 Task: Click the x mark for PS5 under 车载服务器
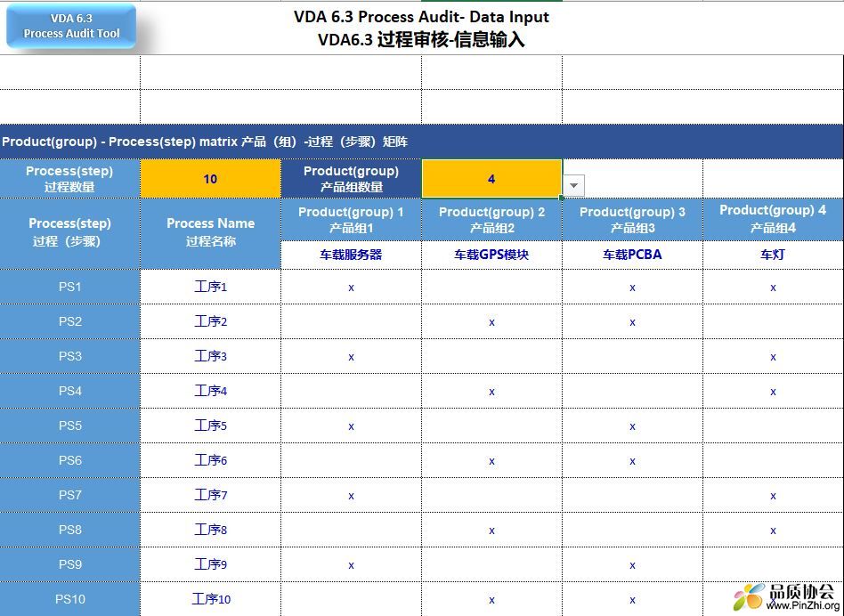pyautogui.click(x=351, y=426)
